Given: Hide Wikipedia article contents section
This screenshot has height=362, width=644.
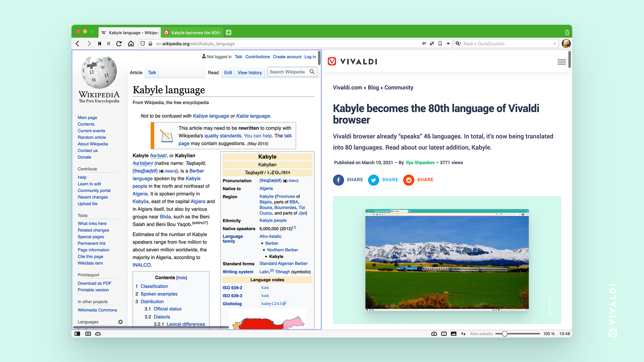Looking at the screenshot, I should [x=181, y=277].
